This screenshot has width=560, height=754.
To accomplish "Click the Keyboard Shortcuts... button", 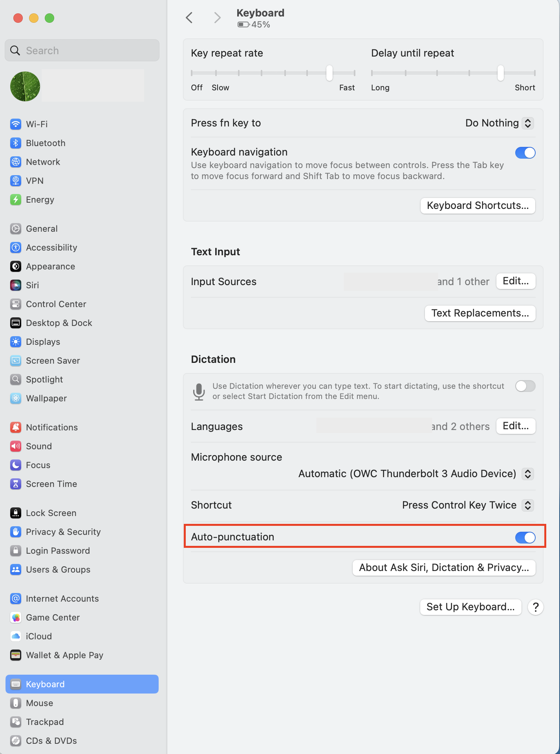I will point(478,206).
